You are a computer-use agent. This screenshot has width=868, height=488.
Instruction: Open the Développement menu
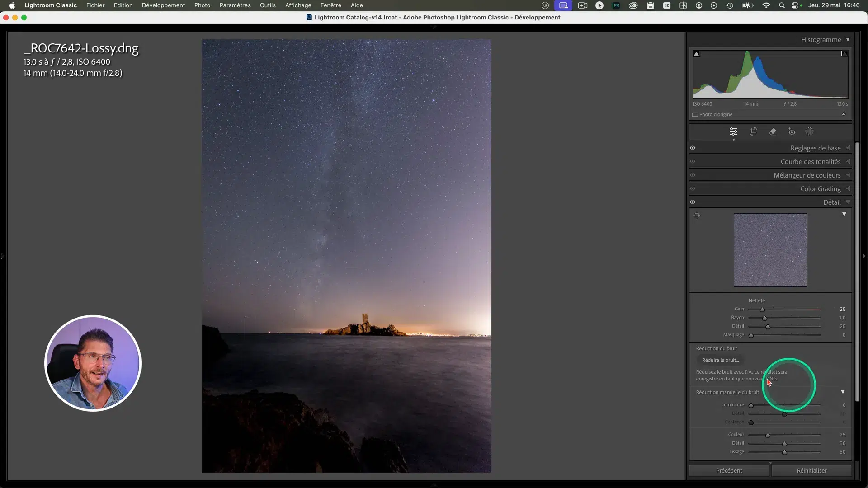(163, 5)
